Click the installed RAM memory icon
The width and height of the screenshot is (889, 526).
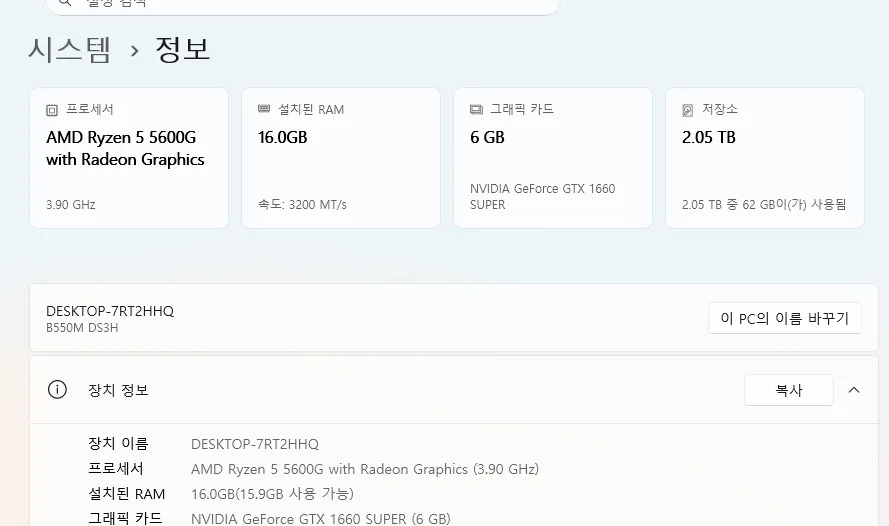tap(264, 109)
